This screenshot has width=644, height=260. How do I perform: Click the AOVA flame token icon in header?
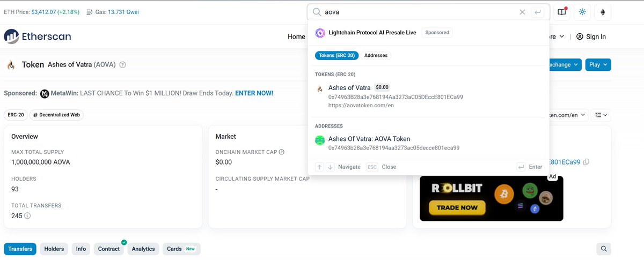coord(11,65)
